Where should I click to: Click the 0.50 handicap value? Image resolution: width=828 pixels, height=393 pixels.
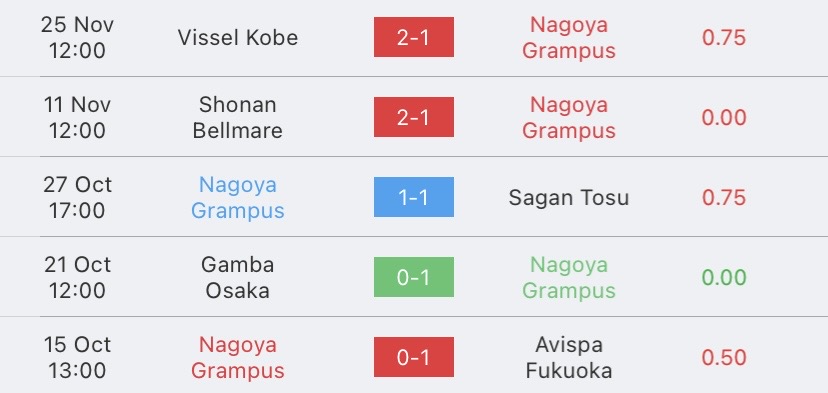[x=723, y=358]
